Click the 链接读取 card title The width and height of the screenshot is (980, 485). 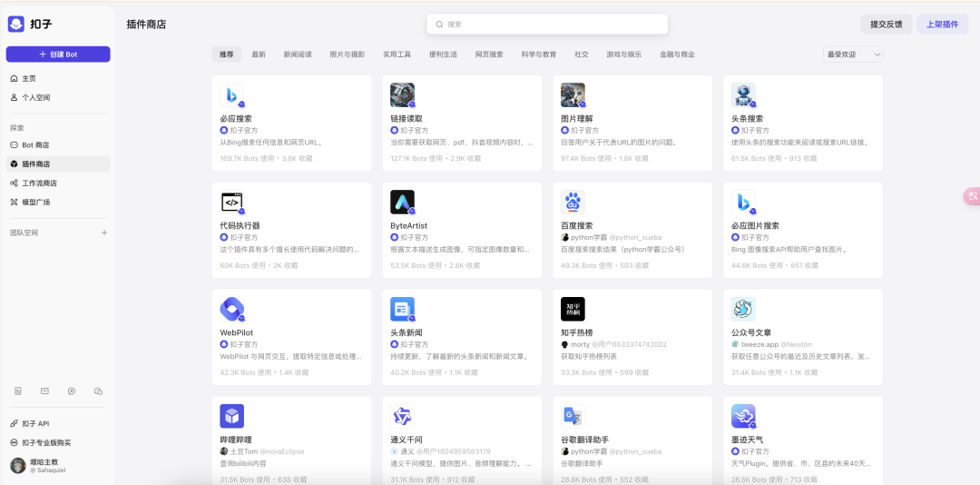pos(407,119)
